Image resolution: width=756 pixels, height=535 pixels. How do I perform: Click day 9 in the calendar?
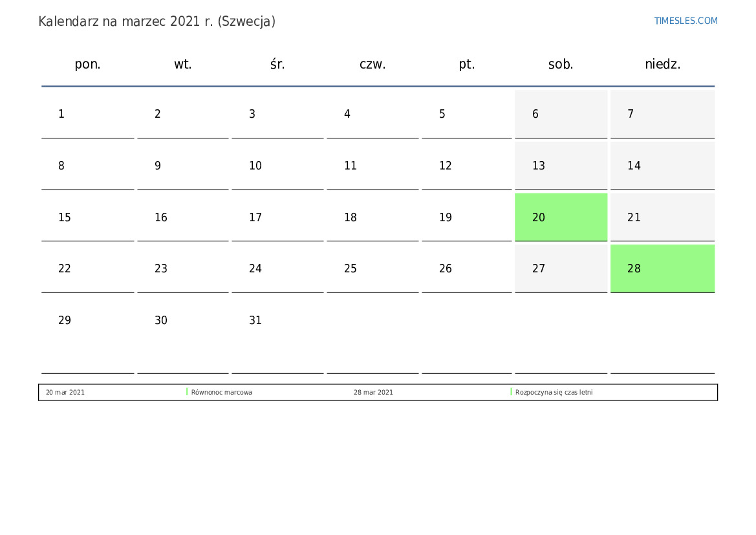coord(183,166)
